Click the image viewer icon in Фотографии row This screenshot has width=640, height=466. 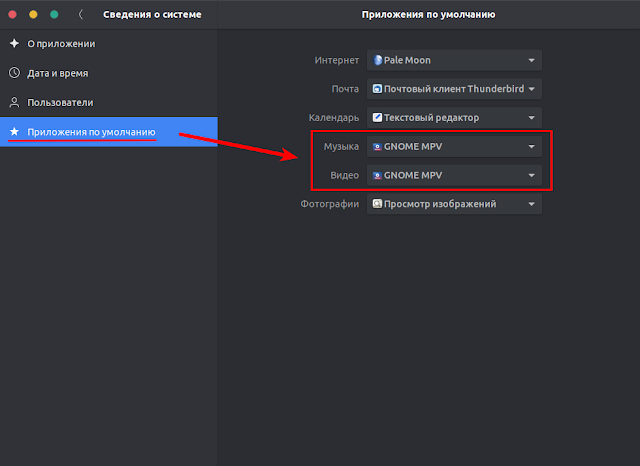click(378, 204)
